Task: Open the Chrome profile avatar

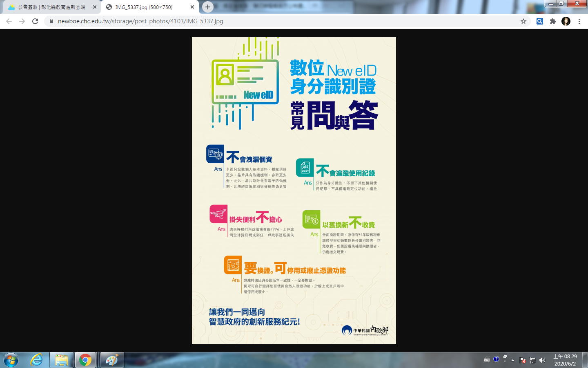Action: 566,21
